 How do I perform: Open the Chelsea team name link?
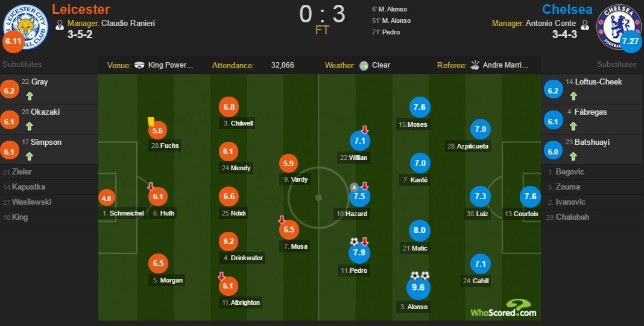pyautogui.click(x=567, y=9)
